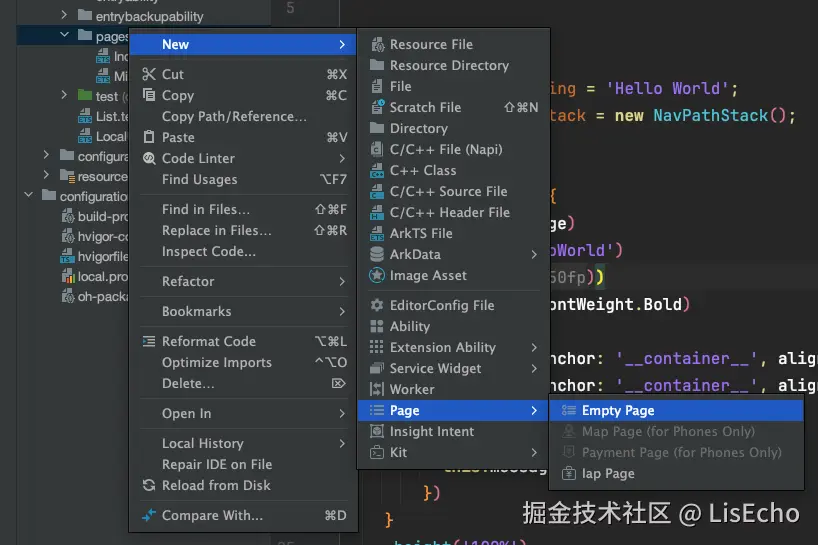The width and height of the screenshot is (818, 545).
Task: Select Optimize Imports
Action: [243, 362]
